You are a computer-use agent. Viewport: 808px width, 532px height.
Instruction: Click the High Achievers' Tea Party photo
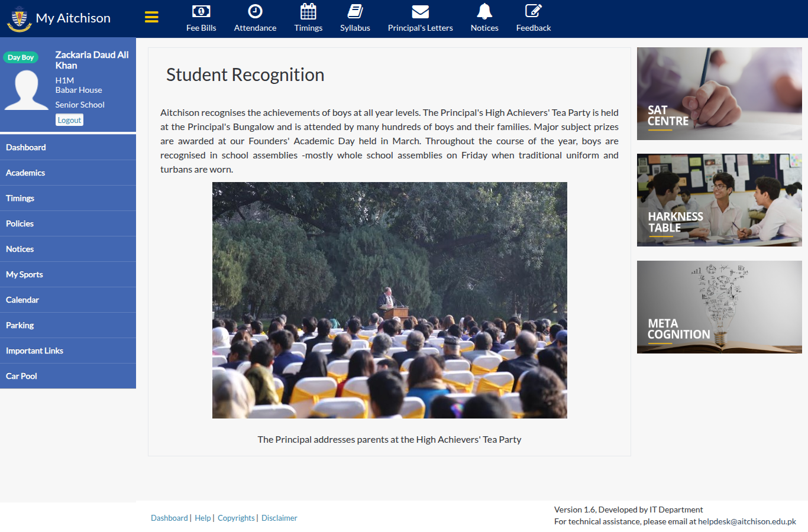390,300
